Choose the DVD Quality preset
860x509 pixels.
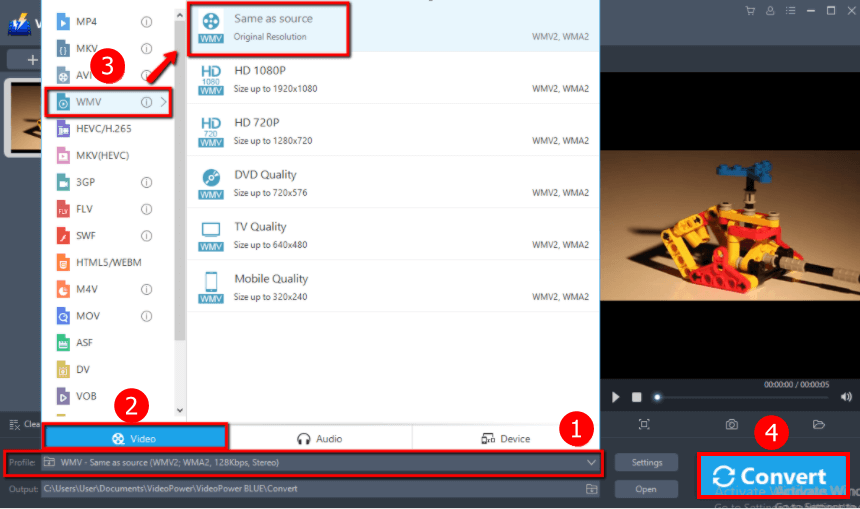[393, 183]
